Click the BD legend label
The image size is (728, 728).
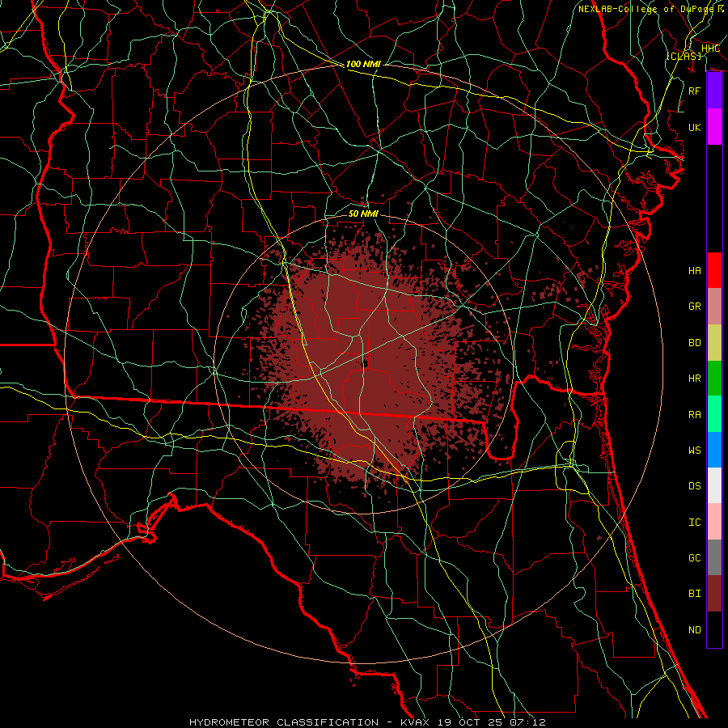click(694, 343)
